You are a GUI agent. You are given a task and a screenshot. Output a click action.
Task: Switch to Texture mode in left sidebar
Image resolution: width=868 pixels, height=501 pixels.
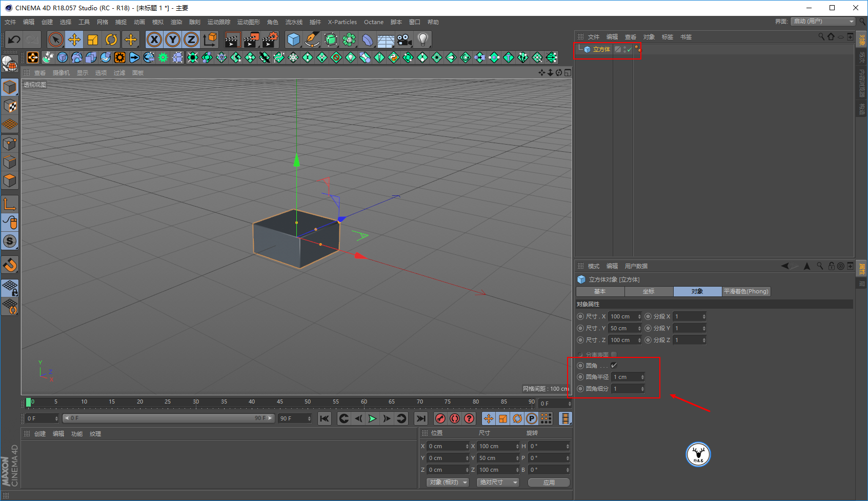(x=10, y=106)
